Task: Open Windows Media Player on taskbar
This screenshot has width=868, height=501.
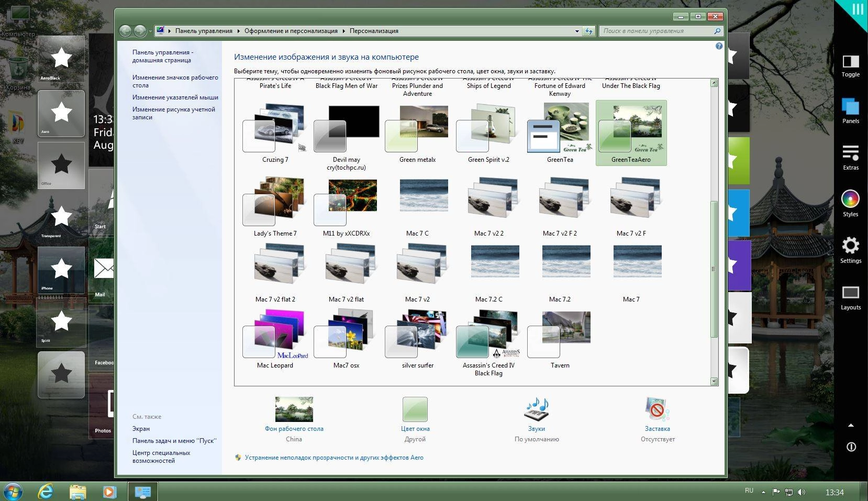Action: pyautogui.click(x=109, y=492)
